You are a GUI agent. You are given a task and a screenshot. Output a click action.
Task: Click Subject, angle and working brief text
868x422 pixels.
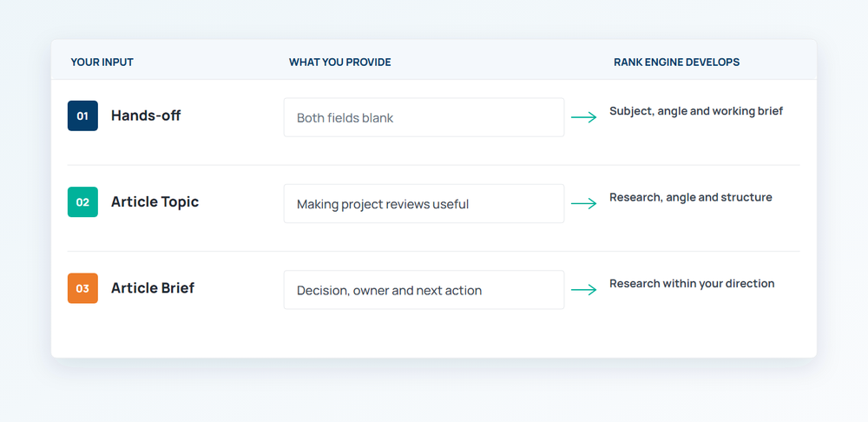coord(696,111)
